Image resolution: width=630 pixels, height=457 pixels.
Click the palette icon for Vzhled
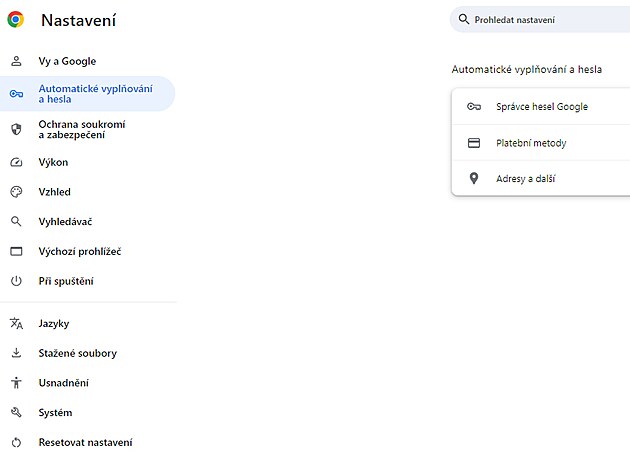pos(16,192)
